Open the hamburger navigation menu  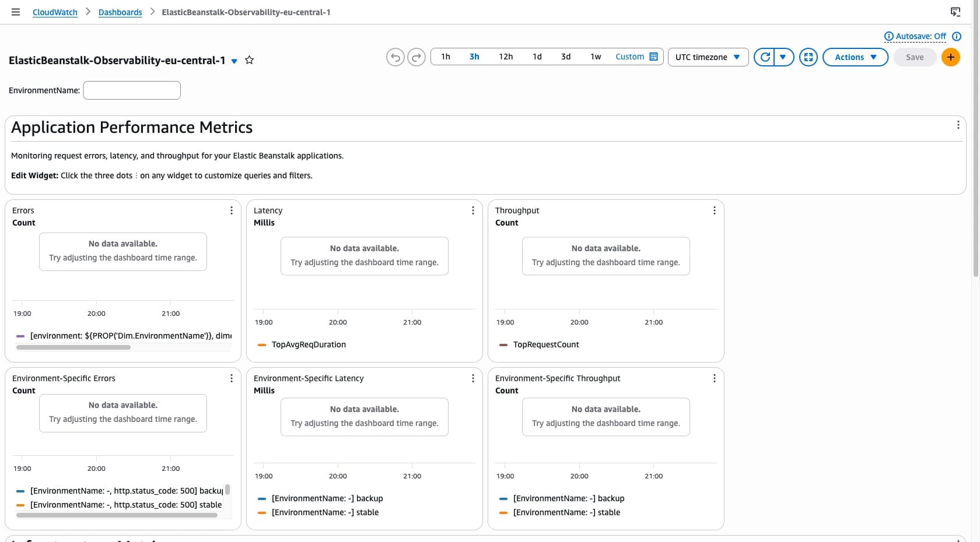(x=16, y=12)
